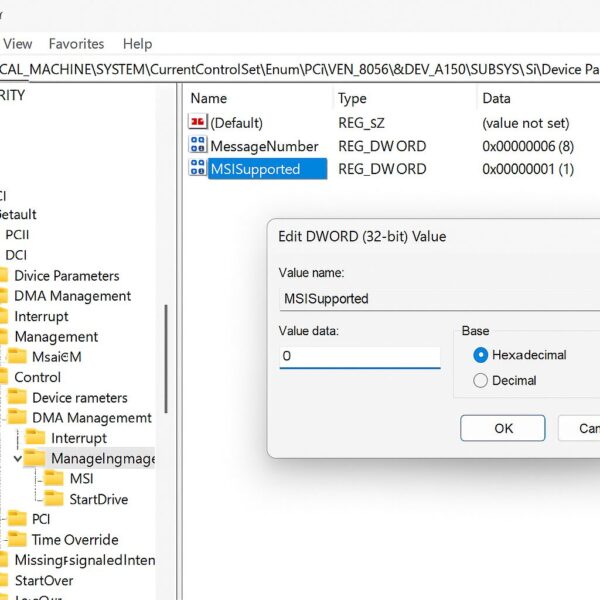Click the ManageIngmage folder icon

tap(35, 458)
